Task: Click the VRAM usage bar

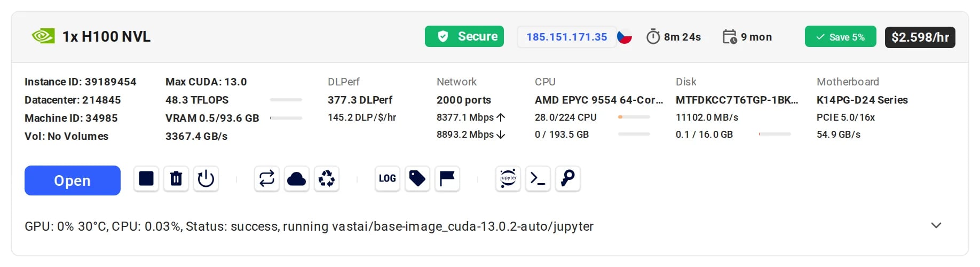Action: [286, 118]
